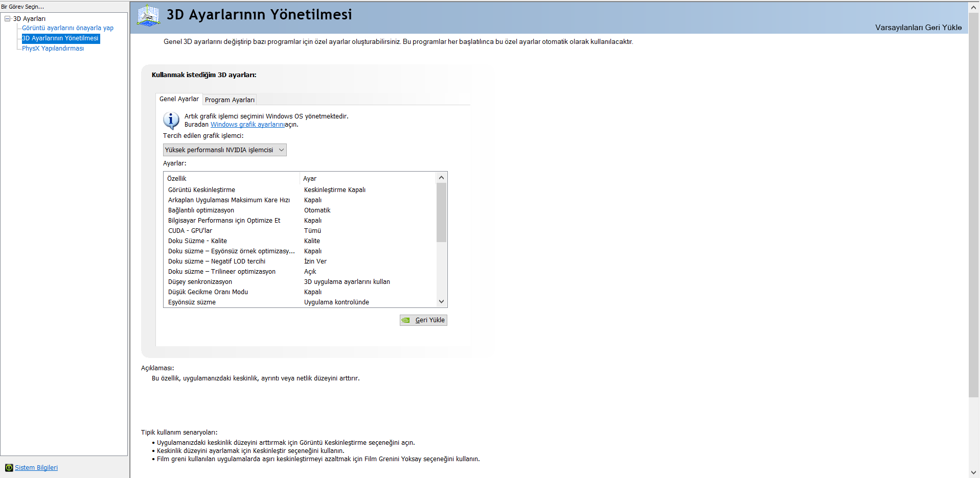The image size is (980, 478).
Task: Click Geri Yükle button
Action: [x=423, y=320]
